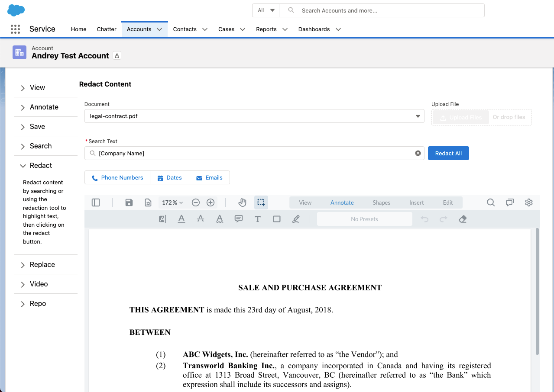Open document search with the magnifier icon

(490, 202)
